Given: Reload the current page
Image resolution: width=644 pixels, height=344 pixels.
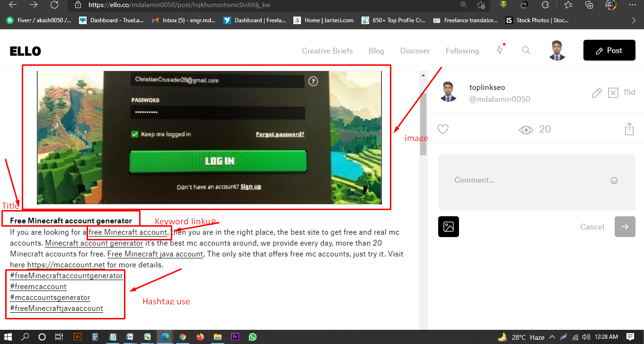Looking at the screenshot, I should pyautogui.click(x=54, y=5).
